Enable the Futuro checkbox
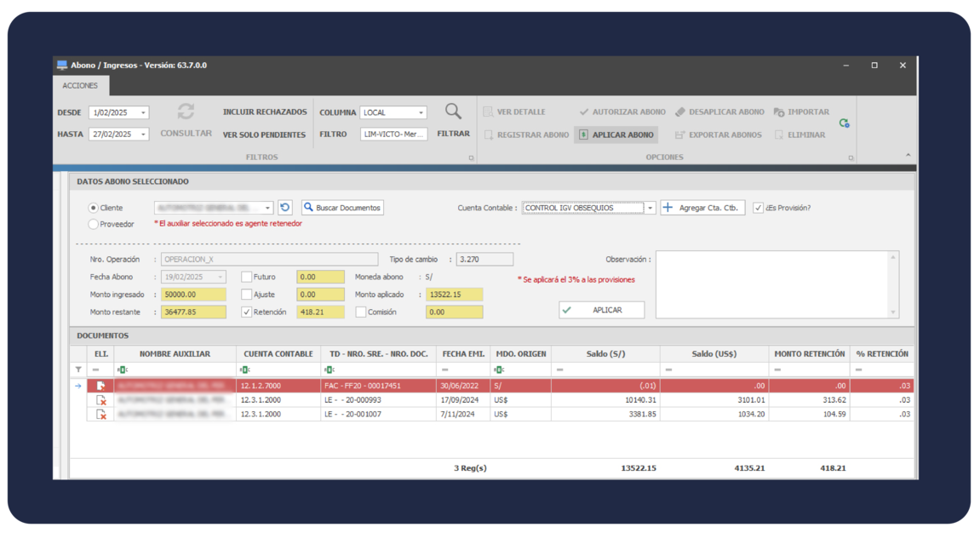The width and height of the screenshot is (980, 533). point(247,277)
